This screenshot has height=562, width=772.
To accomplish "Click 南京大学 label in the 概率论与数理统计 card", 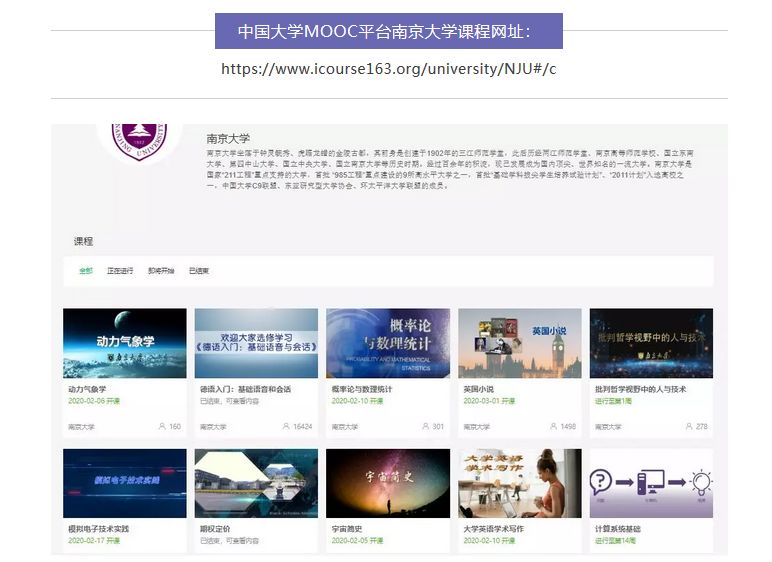I will click(x=345, y=427).
